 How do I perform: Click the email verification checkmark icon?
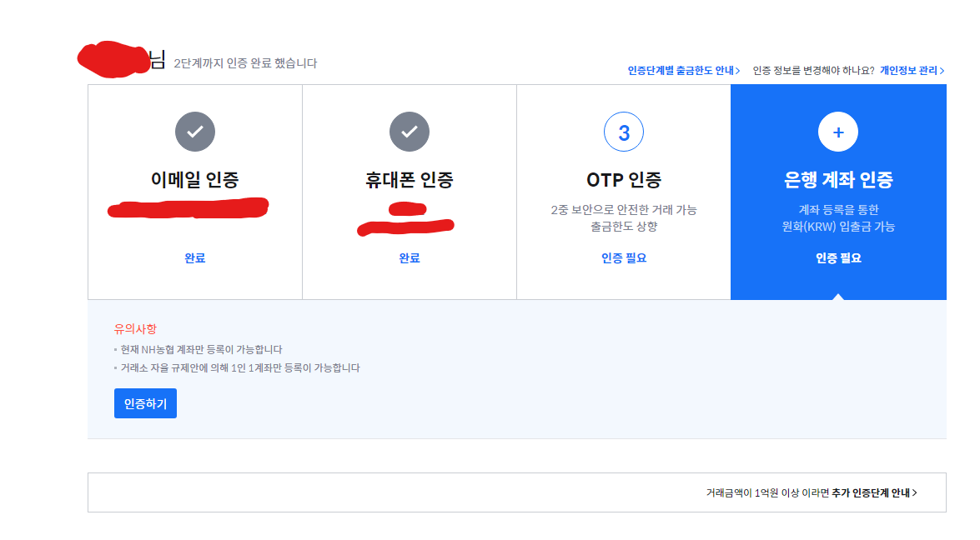click(x=195, y=132)
